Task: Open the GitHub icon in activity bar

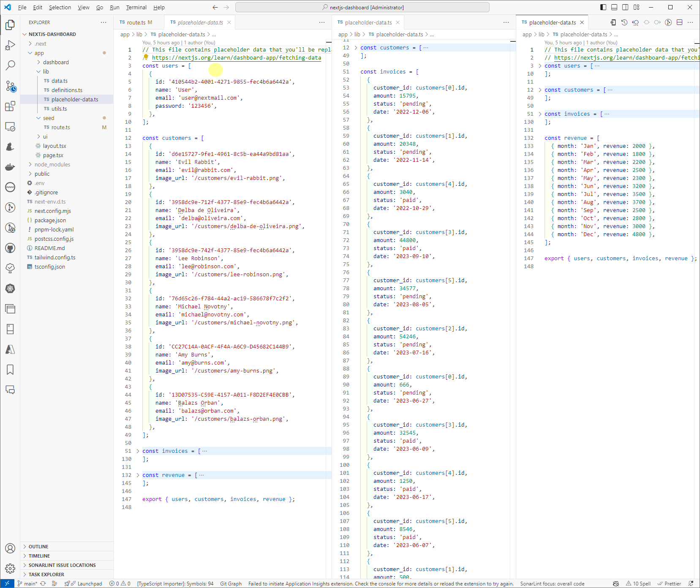Action: tap(10, 248)
